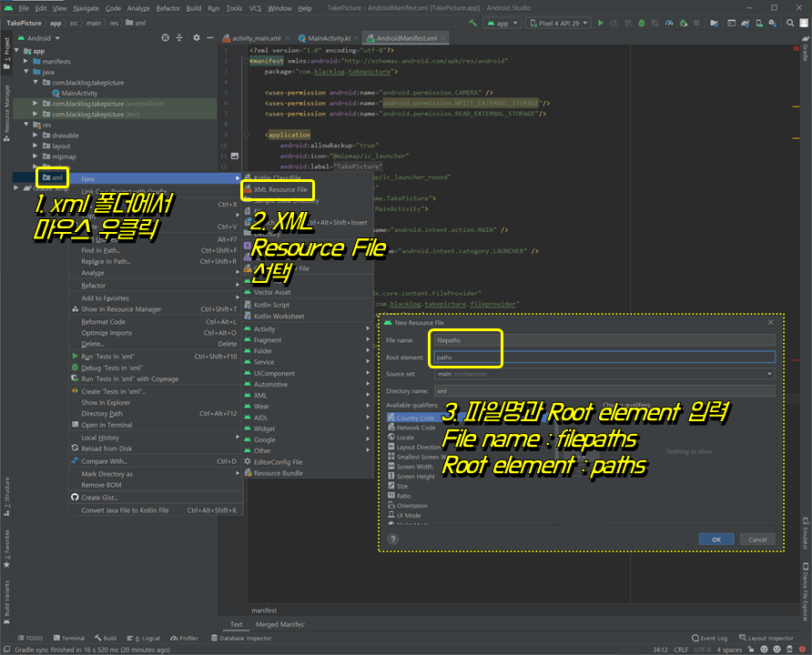This screenshot has width=812, height=655.
Task: Click Sync Project with Gradle Files icon
Action: click(x=745, y=23)
